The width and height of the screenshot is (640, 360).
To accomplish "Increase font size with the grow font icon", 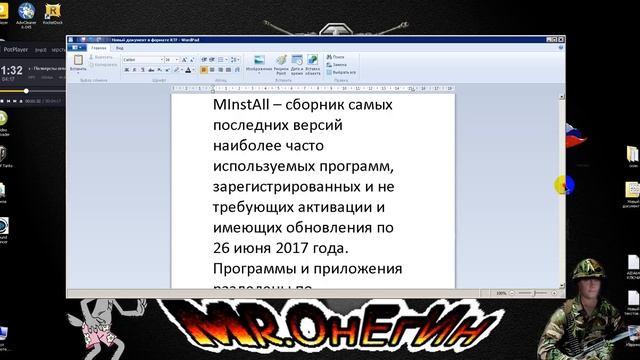I will (184, 60).
